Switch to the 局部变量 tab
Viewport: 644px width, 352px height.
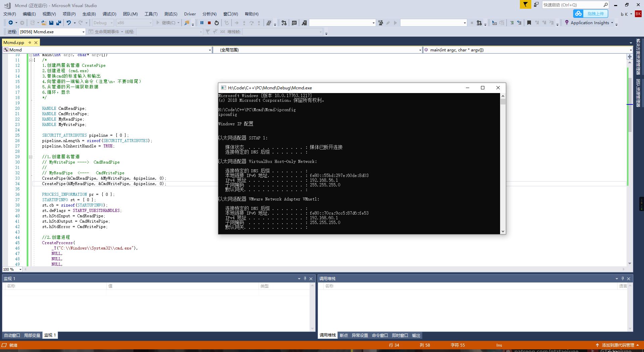[32, 335]
